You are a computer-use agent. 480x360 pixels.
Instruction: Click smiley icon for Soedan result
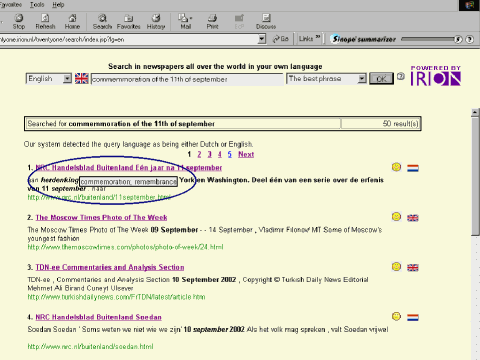click(396, 316)
